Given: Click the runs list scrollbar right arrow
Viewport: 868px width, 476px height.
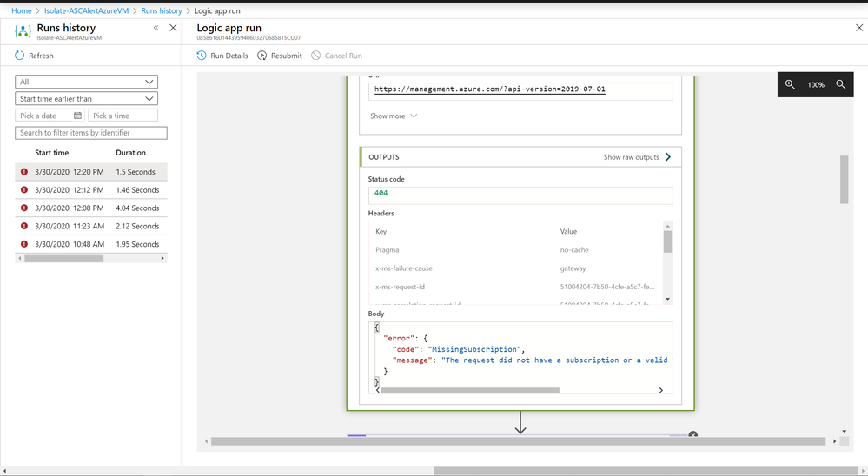Looking at the screenshot, I should pyautogui.click(x=162, y=258).
